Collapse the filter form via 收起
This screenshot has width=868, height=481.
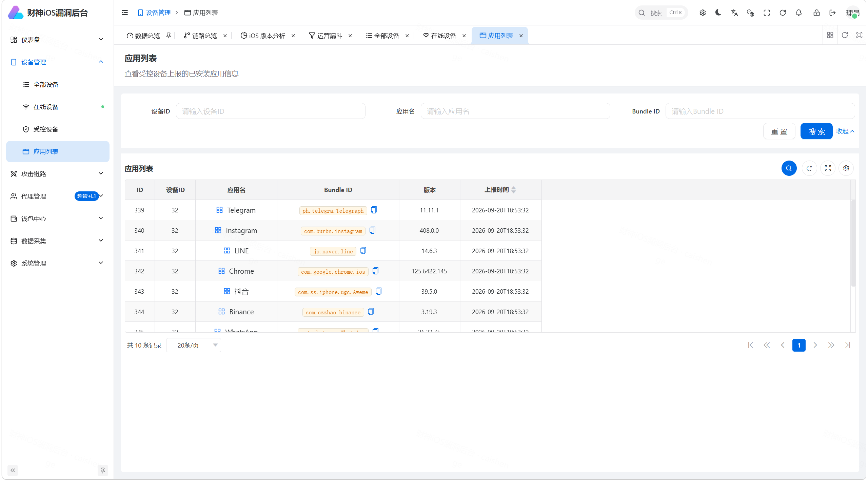pos(845,131)
